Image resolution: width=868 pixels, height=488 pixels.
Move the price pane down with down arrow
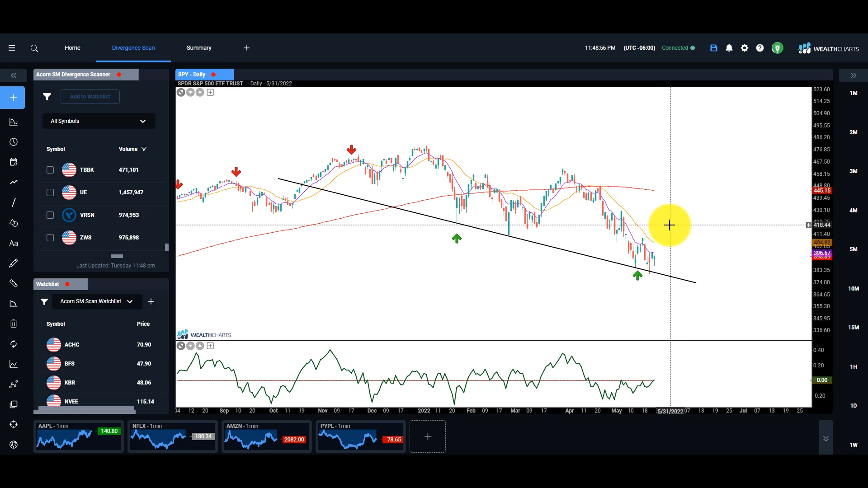[190, 92]
